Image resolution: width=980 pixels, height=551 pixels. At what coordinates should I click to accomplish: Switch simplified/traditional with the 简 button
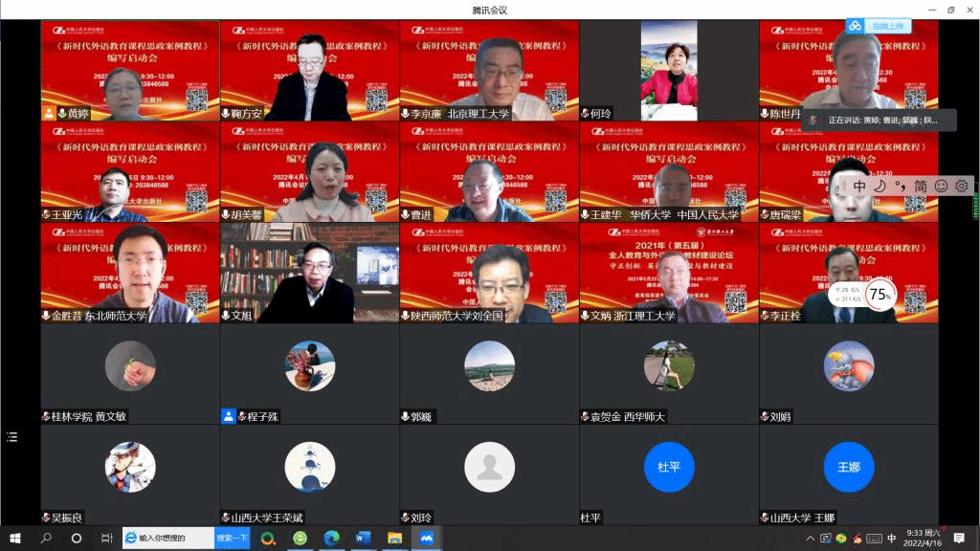(920, 186)
